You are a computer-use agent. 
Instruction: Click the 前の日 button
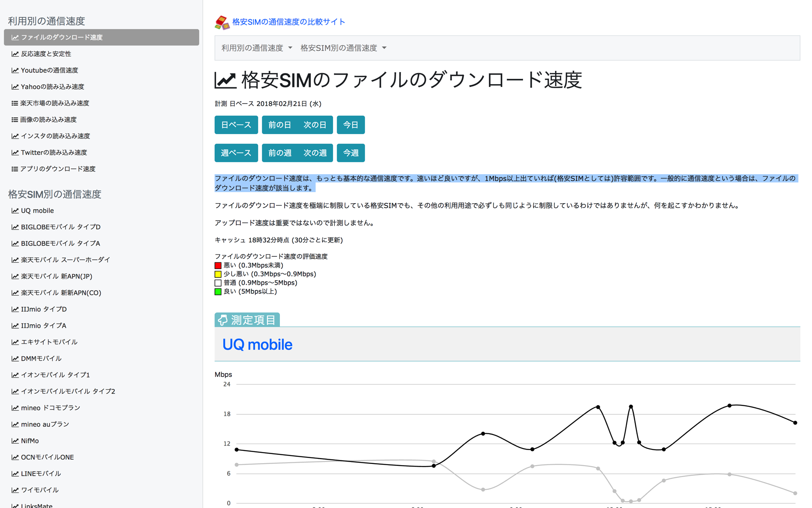coord(280,125)
